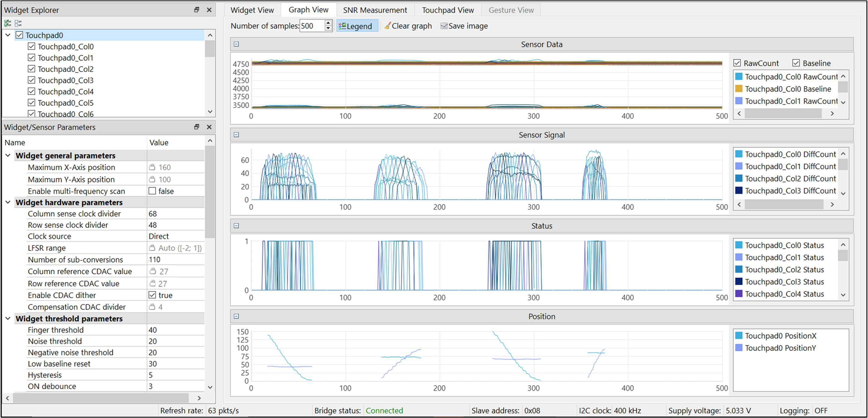Click the select-all icon in Widget Explorer
Viewport: 868px width, 418px height.
point(8,23)
